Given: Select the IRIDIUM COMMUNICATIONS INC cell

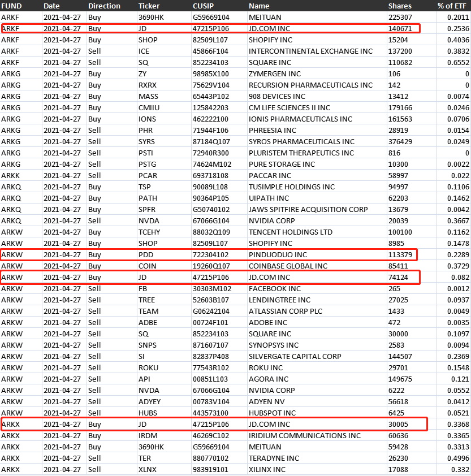Looking at the screenshot, I should coord(305,436).
